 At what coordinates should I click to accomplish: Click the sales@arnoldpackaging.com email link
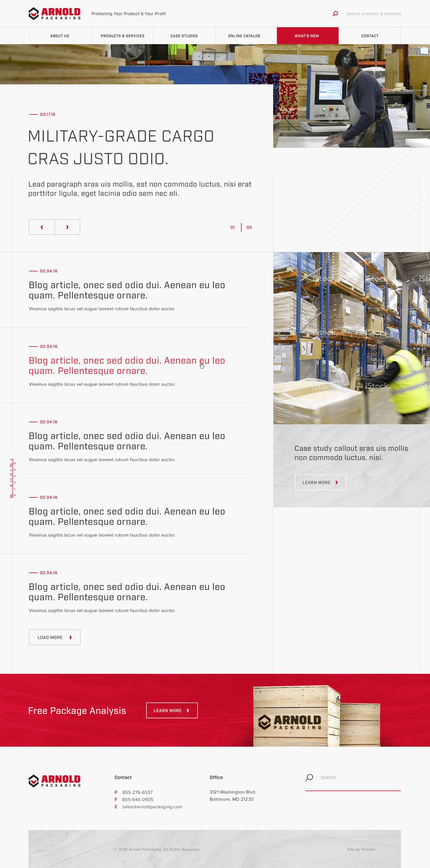click(152, 807)
